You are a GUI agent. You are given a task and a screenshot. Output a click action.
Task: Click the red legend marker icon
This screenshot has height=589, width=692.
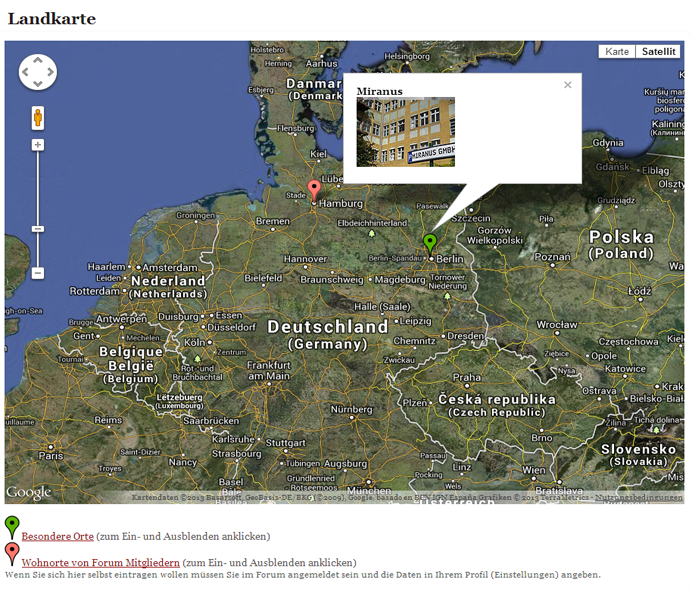12,553
